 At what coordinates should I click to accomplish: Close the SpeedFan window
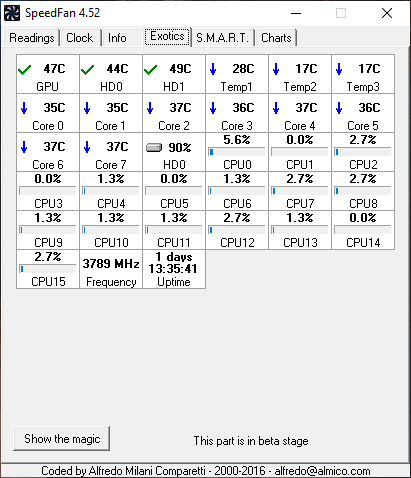click(x=387, y=13)
